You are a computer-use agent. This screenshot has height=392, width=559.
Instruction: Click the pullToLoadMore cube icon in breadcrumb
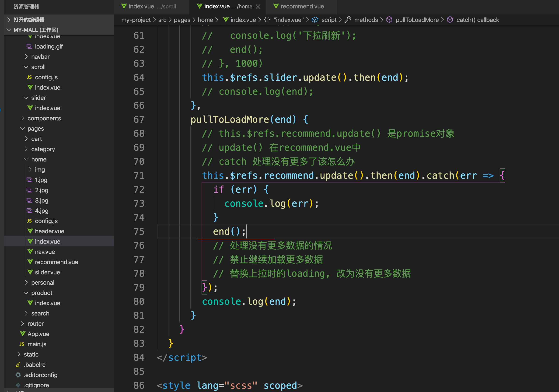pos(389,20)
